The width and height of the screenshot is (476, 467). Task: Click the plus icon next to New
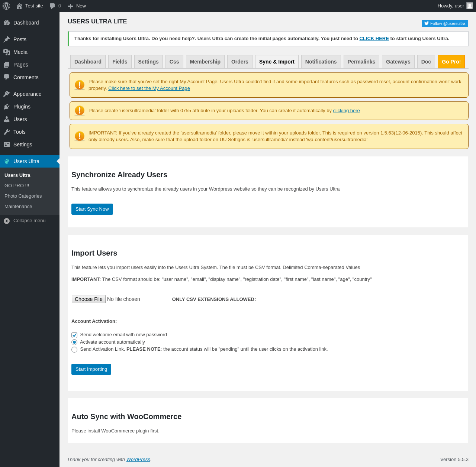click(70, 6)
